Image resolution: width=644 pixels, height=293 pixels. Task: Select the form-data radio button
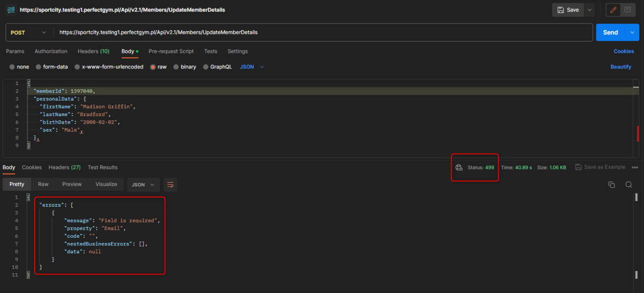pos(39,67)
